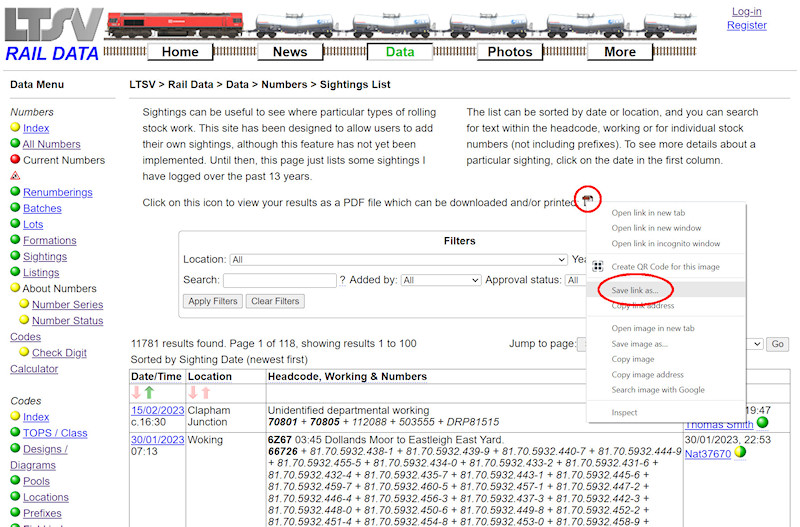Click into the Search text field

point(279,281)
